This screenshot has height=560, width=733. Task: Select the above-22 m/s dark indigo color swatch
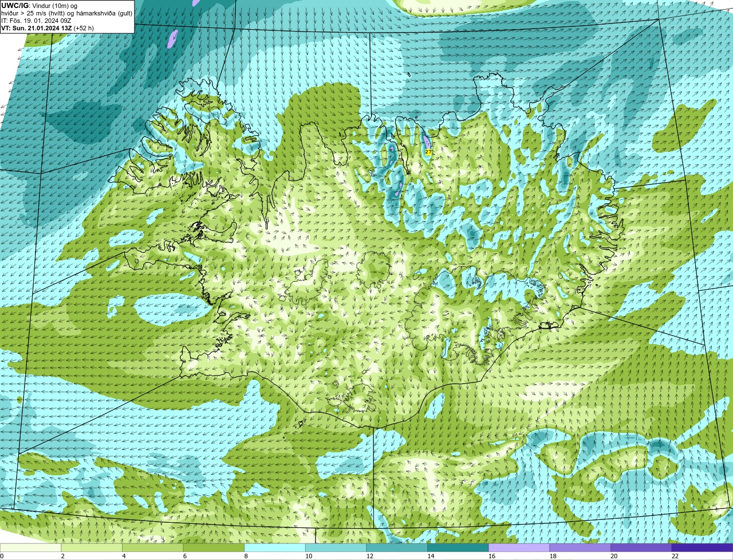tap(702, 547)
